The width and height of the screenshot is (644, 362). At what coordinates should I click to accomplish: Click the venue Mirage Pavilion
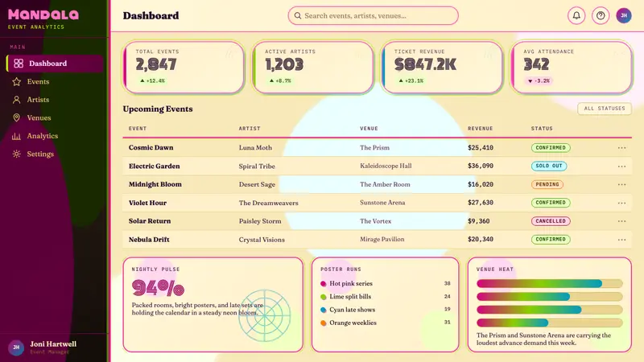pos(382,239)
